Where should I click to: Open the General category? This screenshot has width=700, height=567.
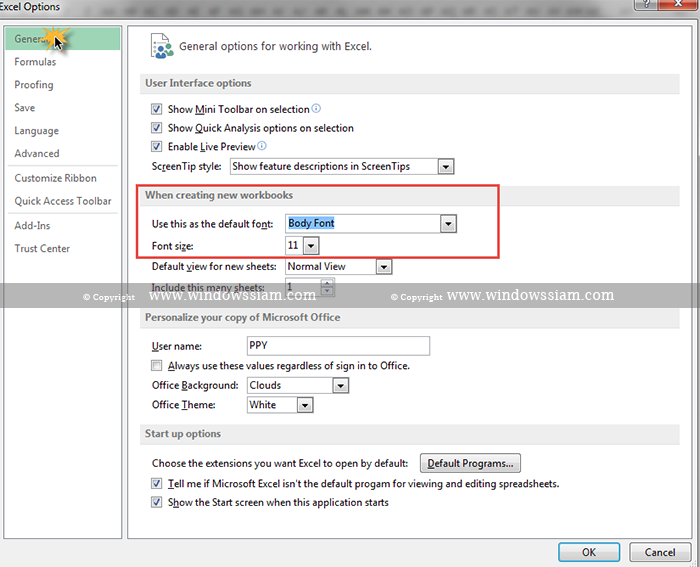tap(62, 39)
